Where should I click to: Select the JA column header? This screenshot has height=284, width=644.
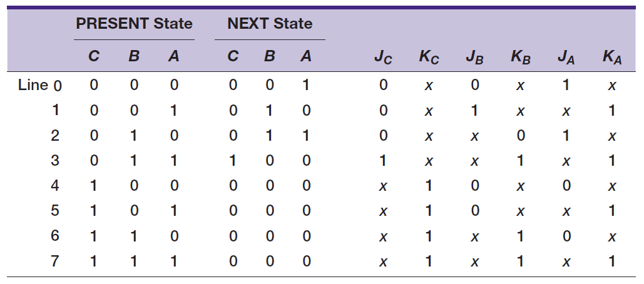[566, 59]
